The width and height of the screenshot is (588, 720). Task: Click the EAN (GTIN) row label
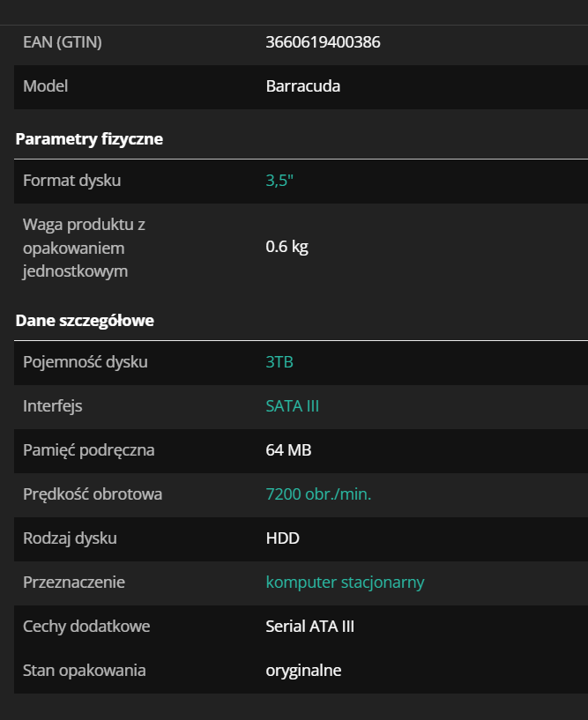click(x=63, y=41)
